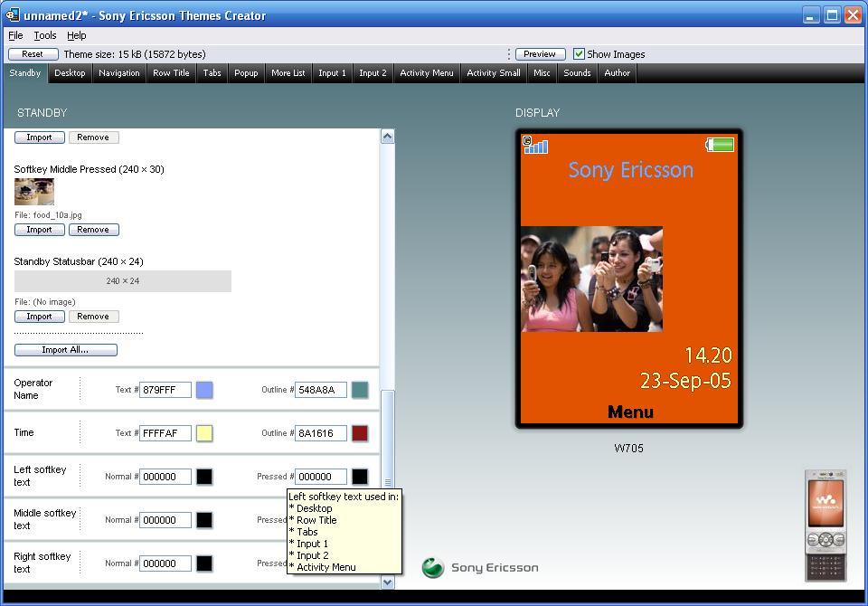
Task: Switch to the Desktop tab
Action: pyautogui.click(x=70, y=73)
